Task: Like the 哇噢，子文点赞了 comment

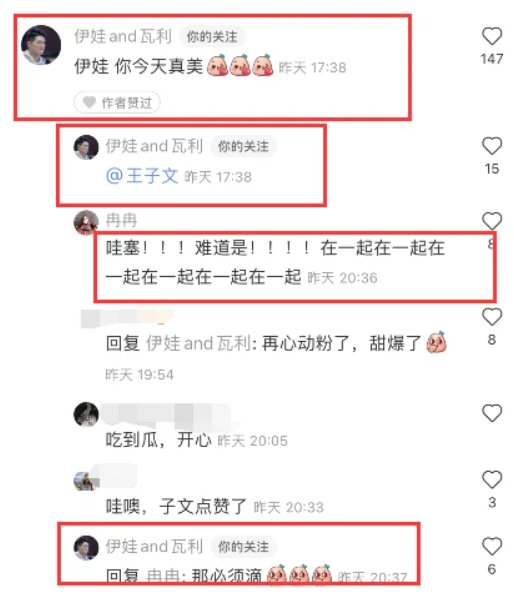Action: click(492, 479)
